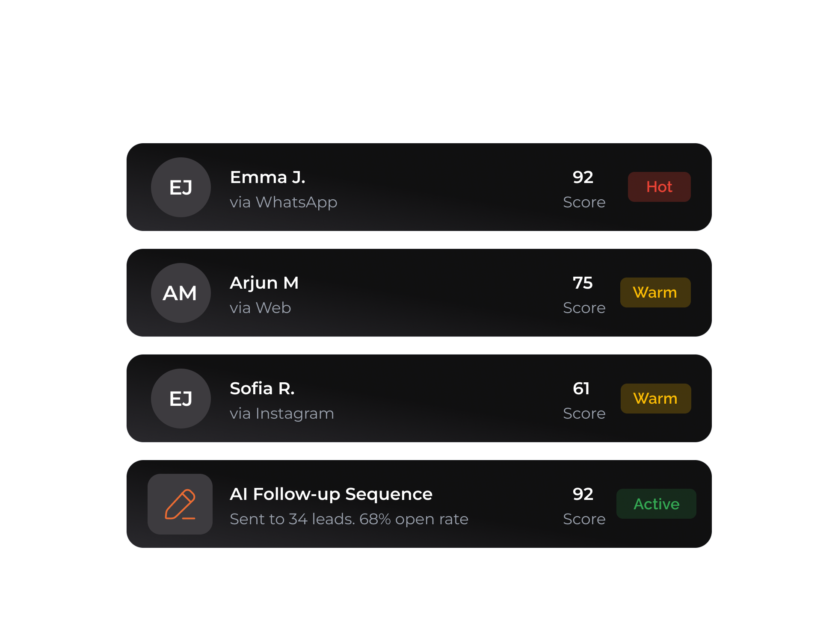
Task: Click the AM avatar for Arjun M
Action: coord(181,293)
